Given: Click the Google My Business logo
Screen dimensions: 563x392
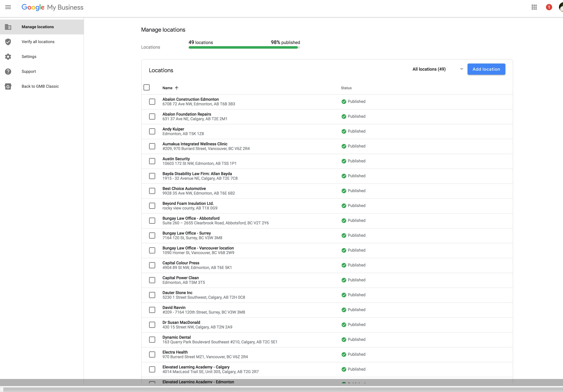Looking at the screenshot, I should [x=53, y=7].
